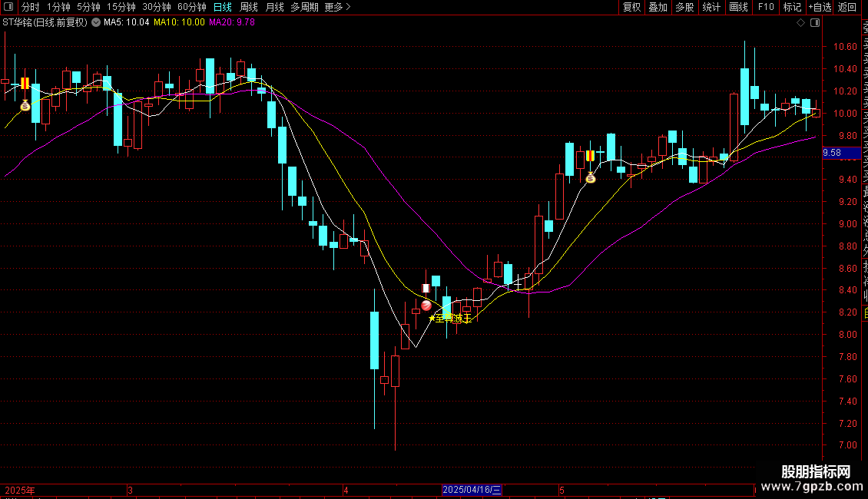Click the 统计 statistics button
Viewport: 868px width, 499px height.
pos(711,7)
